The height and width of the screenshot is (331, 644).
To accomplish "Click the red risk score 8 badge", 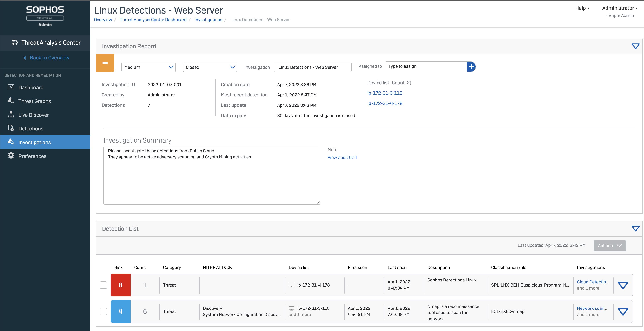I will coord(120,285).
